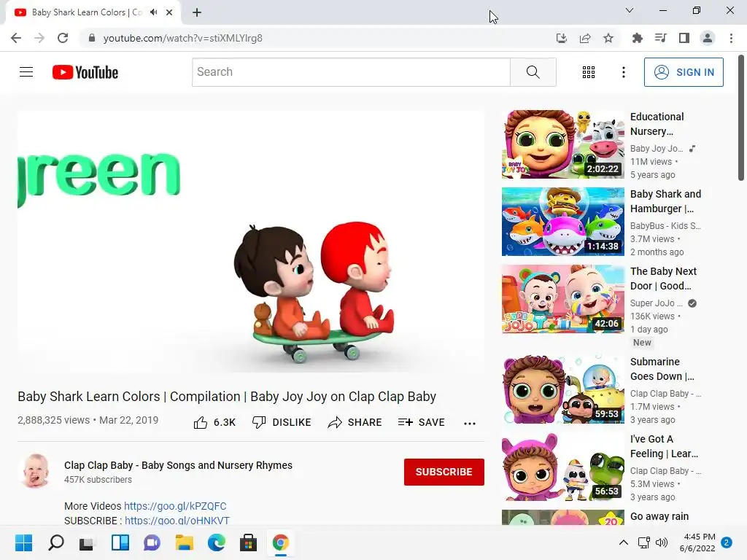Click the Super JoJo channel name
This screenshot has width=747, height=560.
click(657, 303)
